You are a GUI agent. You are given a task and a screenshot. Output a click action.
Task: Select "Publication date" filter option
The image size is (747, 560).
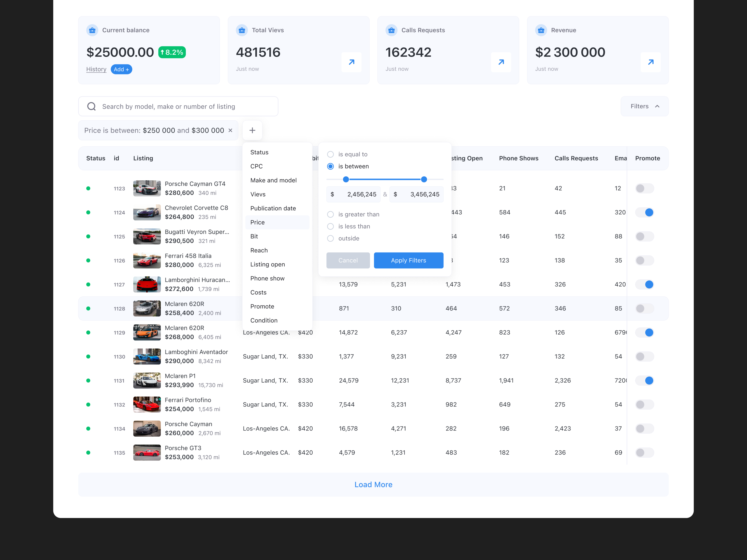click(273, 208)
